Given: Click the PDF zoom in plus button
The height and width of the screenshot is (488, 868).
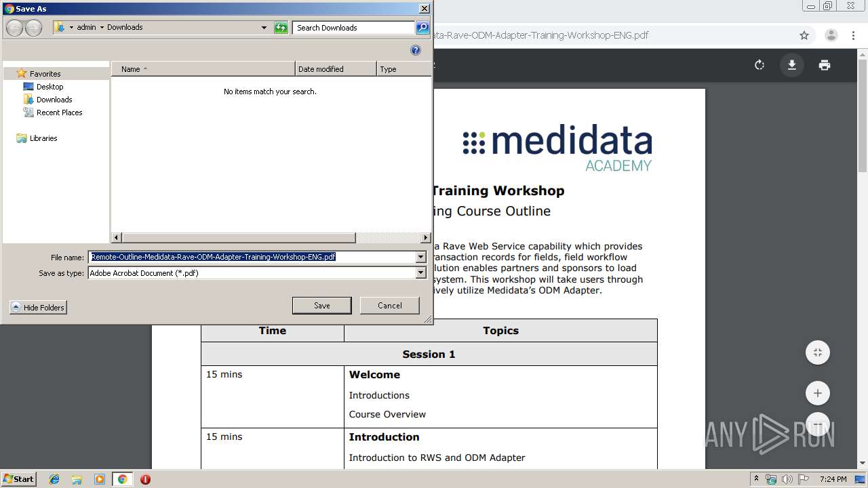Looking at the screenshot, I should pyautogui.click(x=818, y=393).
